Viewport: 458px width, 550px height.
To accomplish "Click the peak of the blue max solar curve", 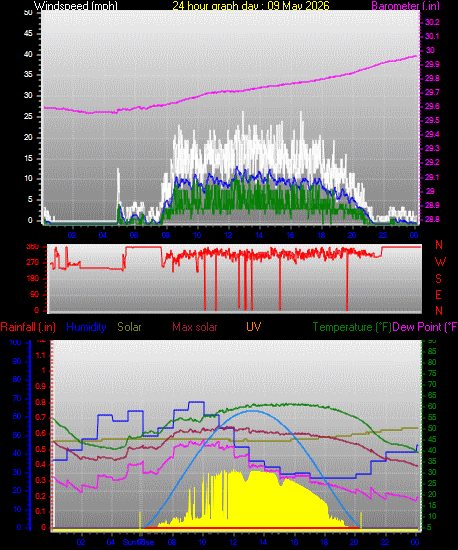I will 252,410.
